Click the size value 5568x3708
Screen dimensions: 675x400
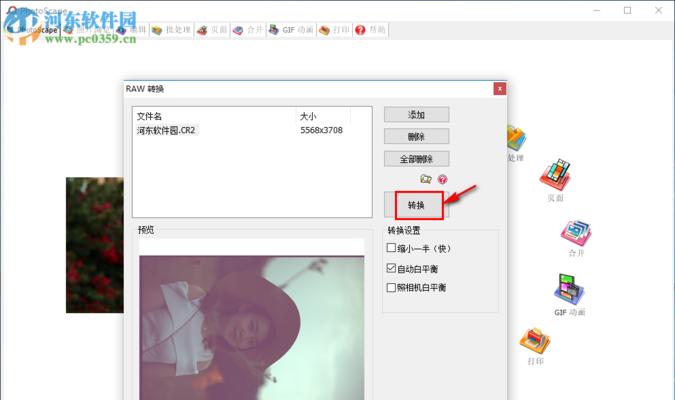coord(322,130)
